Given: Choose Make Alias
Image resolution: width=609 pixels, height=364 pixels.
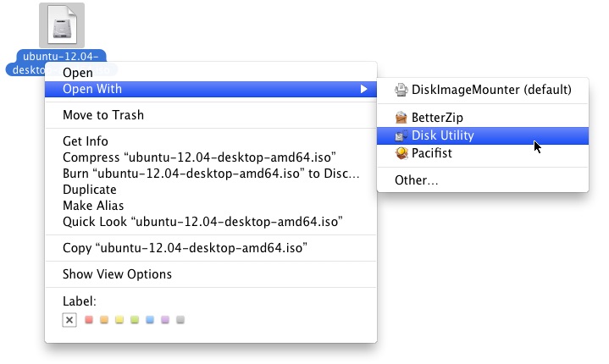Looking at the screenshot, I should point(211,206).
